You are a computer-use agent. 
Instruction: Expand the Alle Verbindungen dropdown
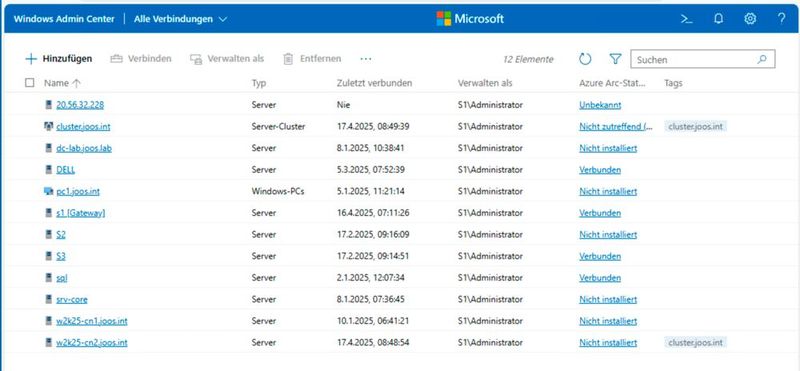[x=181, y=19]
